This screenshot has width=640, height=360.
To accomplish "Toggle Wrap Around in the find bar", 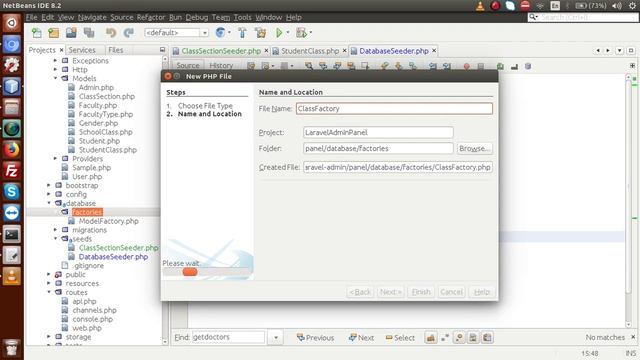I will pos(487,338).
